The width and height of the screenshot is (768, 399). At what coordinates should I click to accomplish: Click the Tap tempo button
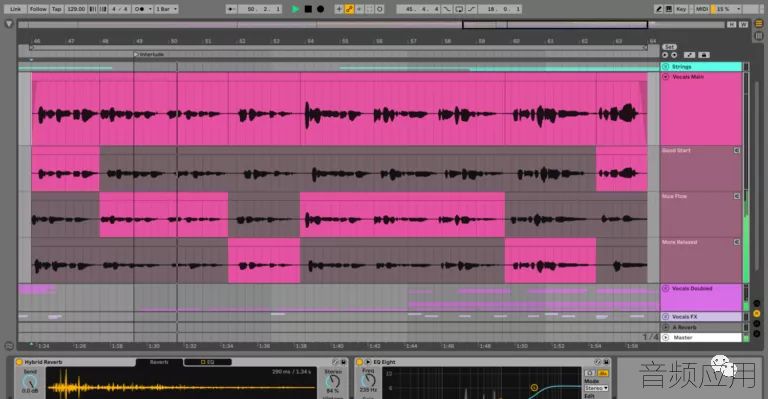click(57, 9)
